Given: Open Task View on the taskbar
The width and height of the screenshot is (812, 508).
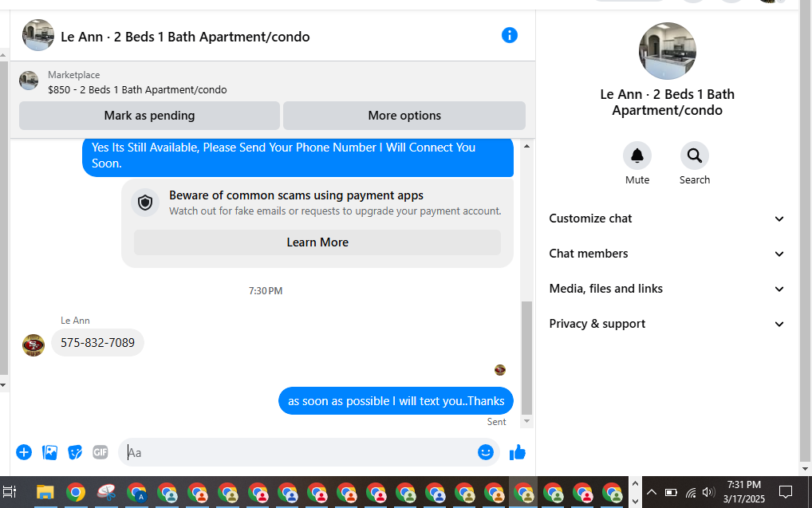Looking at the screenshot, I should [x=10, y=492].
